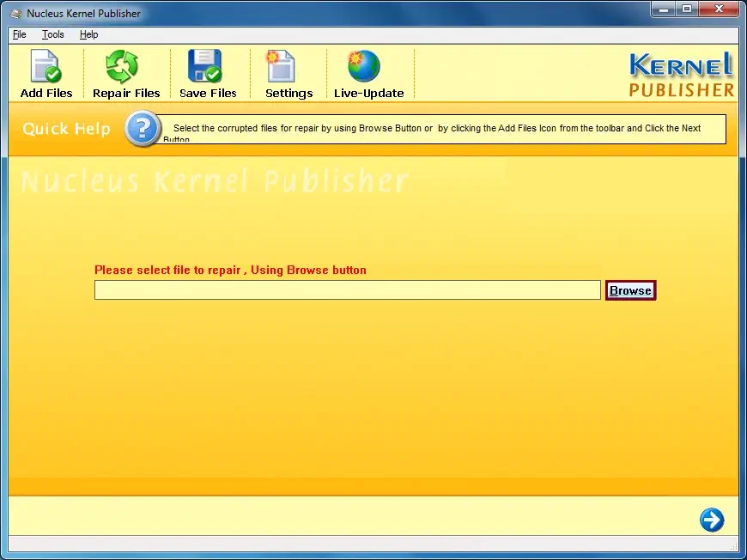Click the 'Please select file to repair' label
747x560 pixels.
coord(231,270)
